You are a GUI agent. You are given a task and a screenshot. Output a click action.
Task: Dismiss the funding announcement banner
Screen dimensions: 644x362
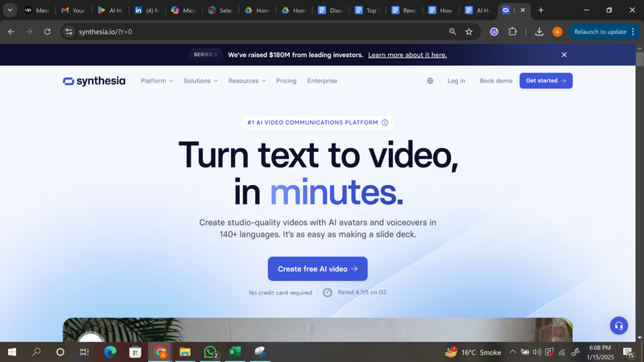coord(564,55)
